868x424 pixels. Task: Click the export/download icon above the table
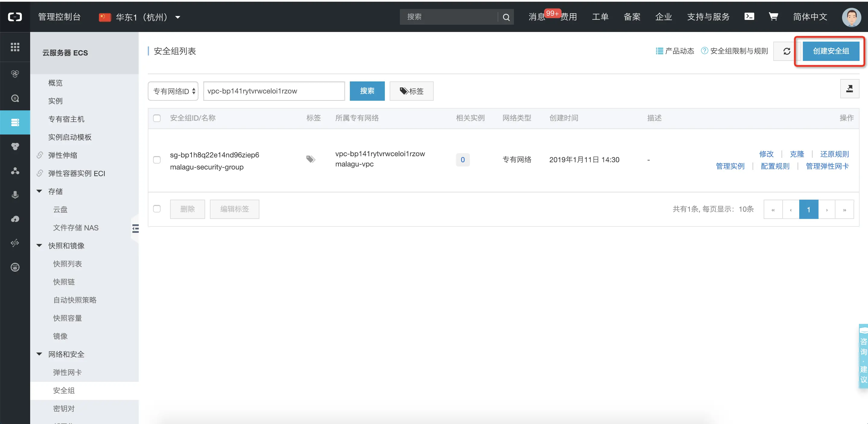[850, 89]
